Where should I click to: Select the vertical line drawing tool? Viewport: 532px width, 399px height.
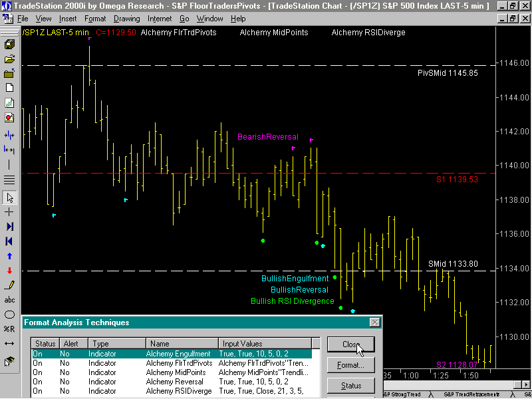coord(9,165)
